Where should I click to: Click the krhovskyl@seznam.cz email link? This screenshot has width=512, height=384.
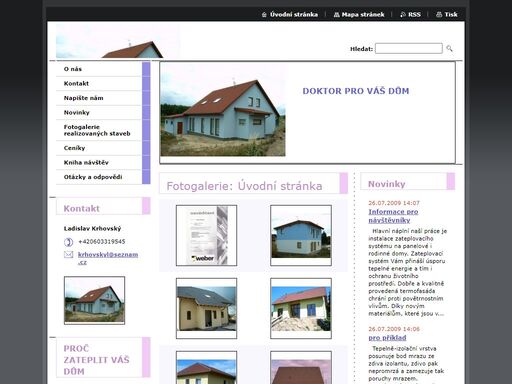(x=108, y=258)
